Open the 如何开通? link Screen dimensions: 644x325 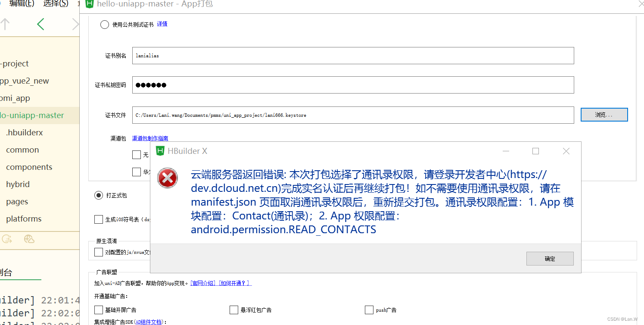pos(235,283)
